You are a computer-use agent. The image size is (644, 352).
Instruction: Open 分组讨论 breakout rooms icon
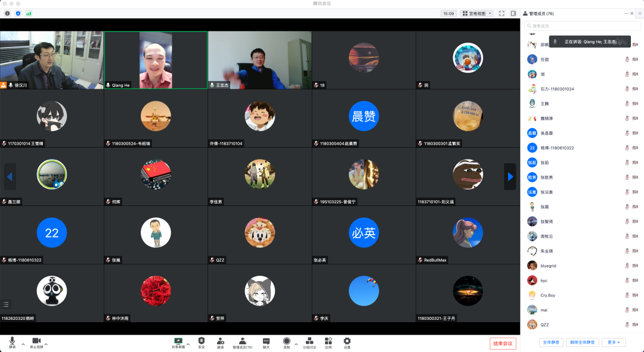pos(309,341)
